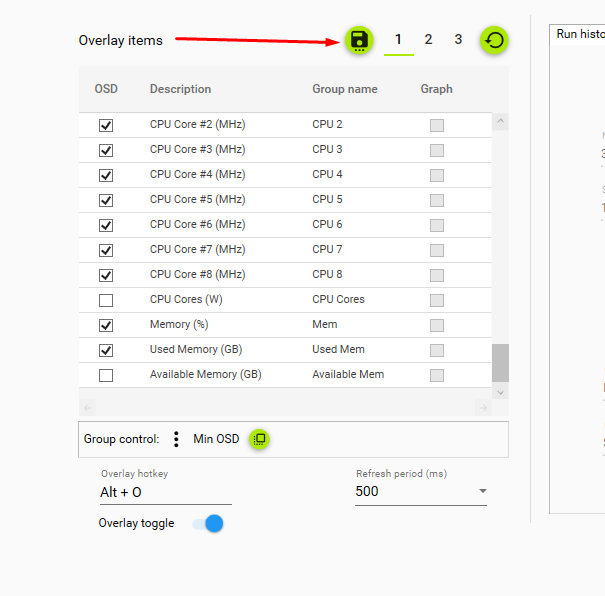Enable Graph checkbox for Memory (%)
This screenshot has height=596, width=605.
437,325
